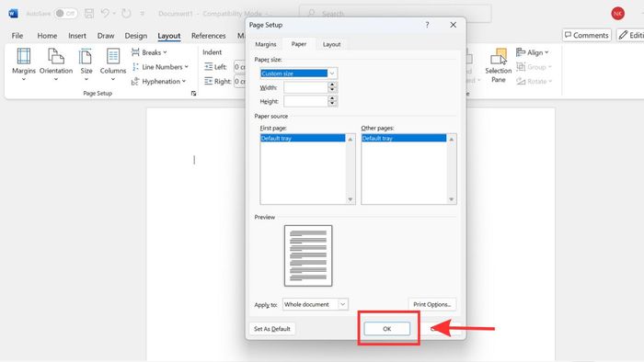Switch to the Insert ribbon tab
Viewport: 644px width, 362px height.
pyautogui.click(x=77, y=36)
